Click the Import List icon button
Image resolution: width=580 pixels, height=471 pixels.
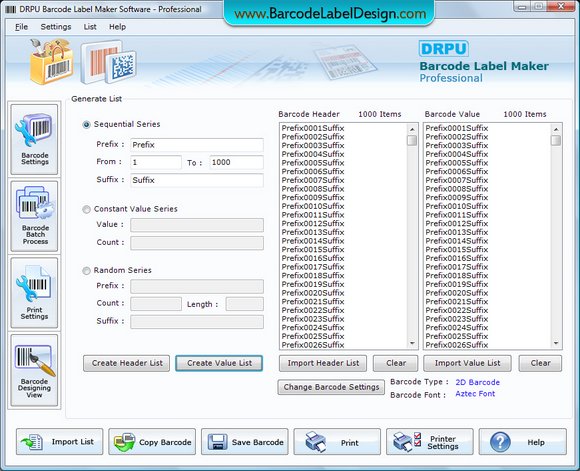pyautogui.click(x=60, y=442)
